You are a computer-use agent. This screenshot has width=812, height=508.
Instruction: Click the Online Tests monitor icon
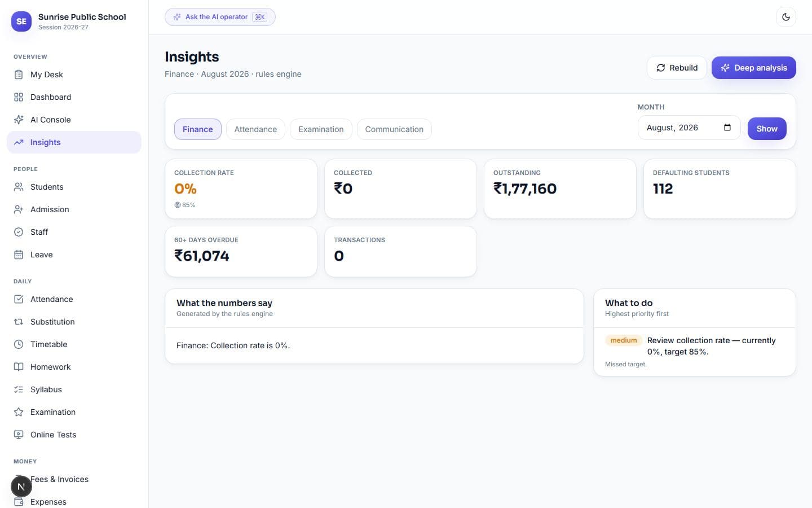19,435
